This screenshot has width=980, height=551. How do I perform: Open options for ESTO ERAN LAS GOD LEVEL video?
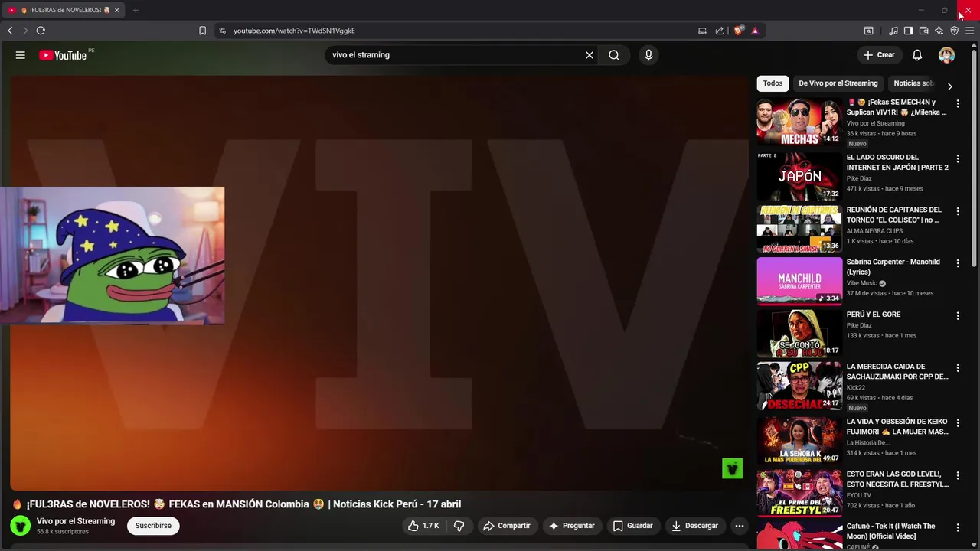957,474
